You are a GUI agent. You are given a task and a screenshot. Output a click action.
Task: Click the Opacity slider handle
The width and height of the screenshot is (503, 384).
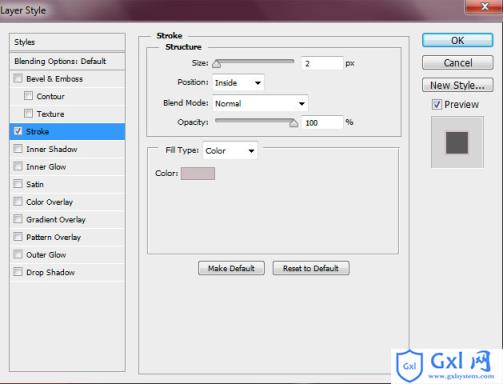coord(293,123)
